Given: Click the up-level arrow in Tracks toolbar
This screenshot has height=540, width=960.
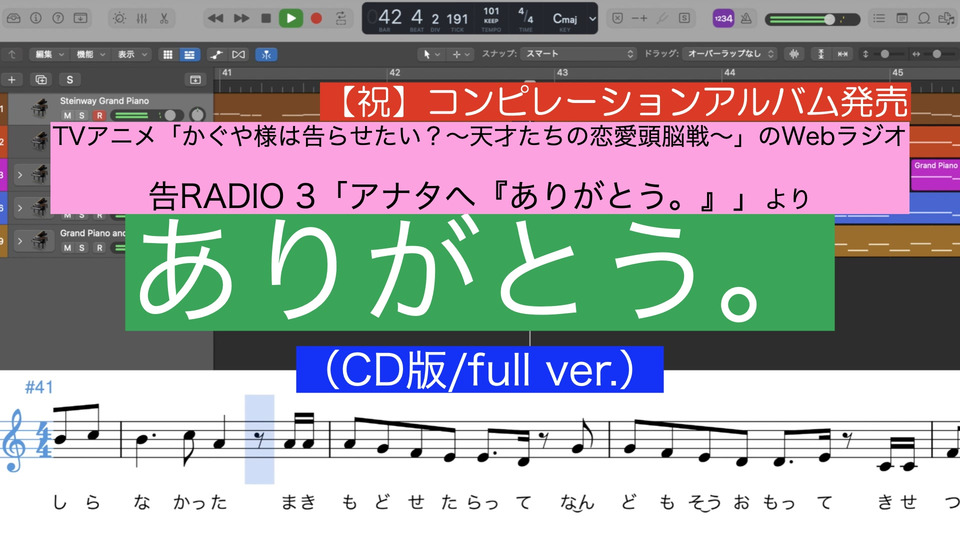Looking at the screenshot, I should coord(12,54).
